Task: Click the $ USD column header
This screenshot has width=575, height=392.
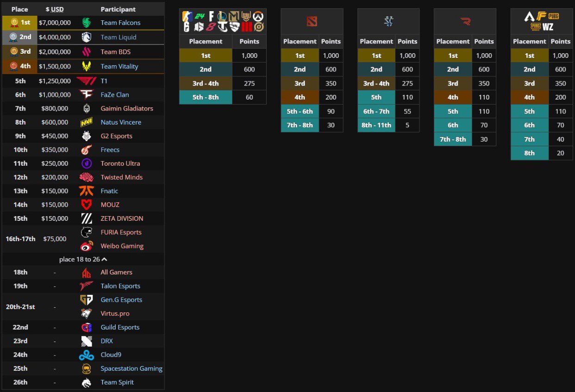Action: [55, 9]
